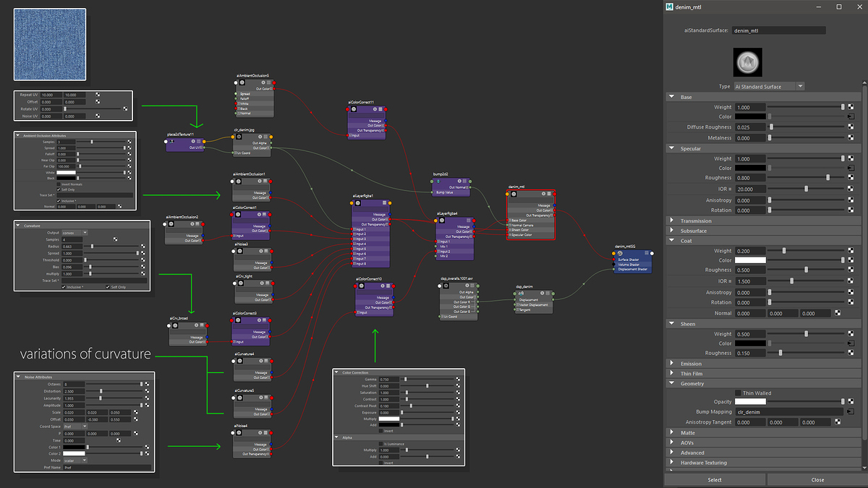Click the Specular IOR value field
The height and width of the screenshot is (488, 868).
tap(750, 189)
